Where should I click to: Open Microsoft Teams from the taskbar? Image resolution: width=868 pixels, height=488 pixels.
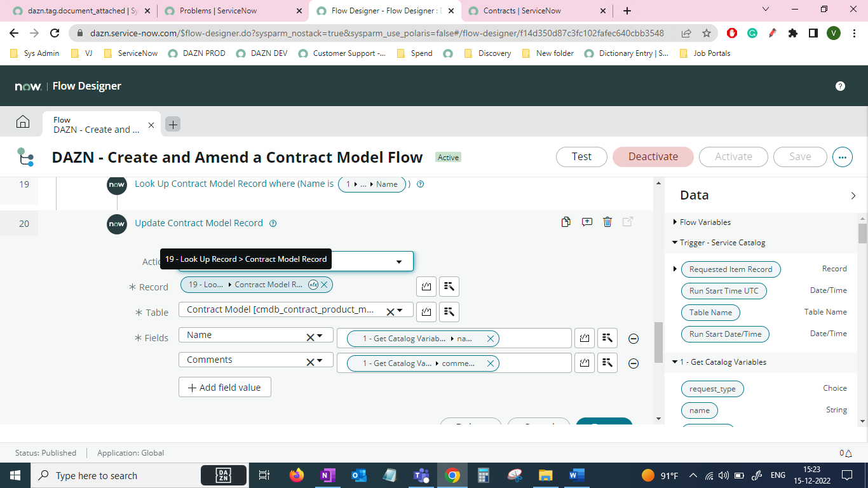[x=421, y=475]
